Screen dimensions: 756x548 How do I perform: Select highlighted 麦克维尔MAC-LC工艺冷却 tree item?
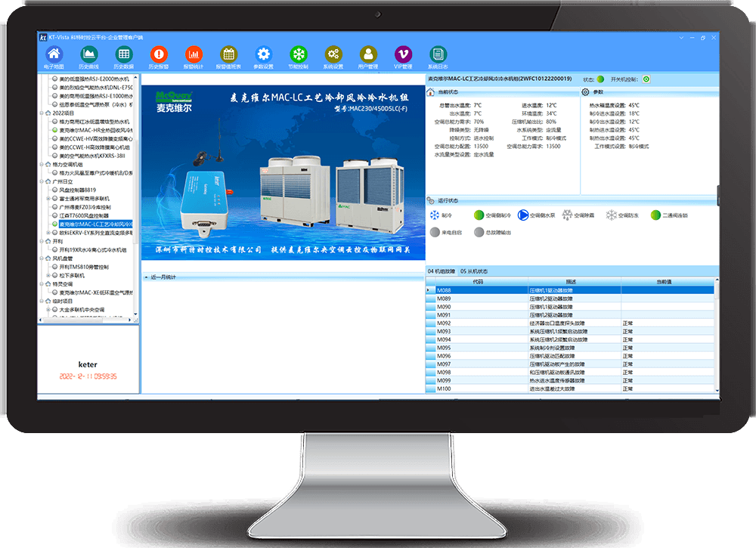tap(95, 224)
